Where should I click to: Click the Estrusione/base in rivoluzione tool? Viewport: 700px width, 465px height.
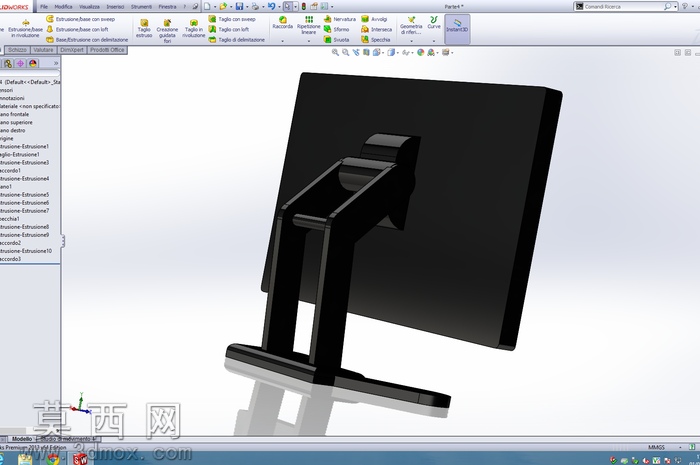click(25, 29)
